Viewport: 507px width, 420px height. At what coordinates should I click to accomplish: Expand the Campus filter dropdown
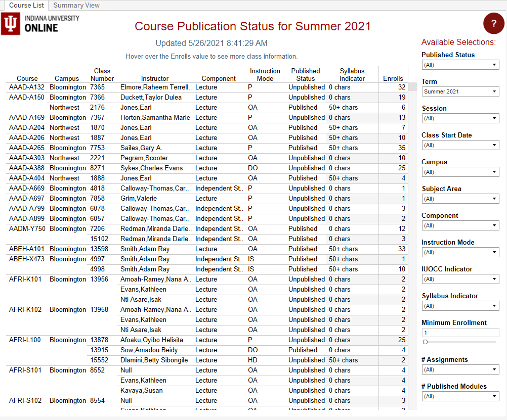(460, 172)
